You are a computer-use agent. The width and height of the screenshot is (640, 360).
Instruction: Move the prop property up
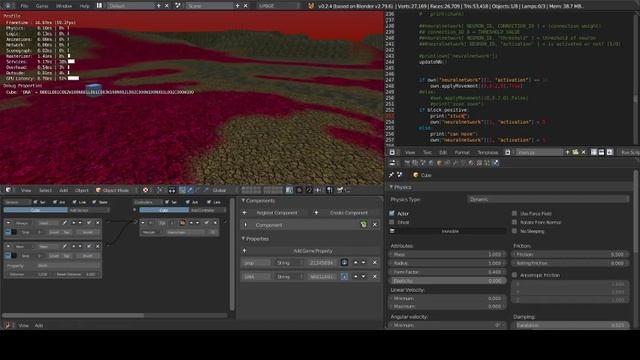pos(356,263)
